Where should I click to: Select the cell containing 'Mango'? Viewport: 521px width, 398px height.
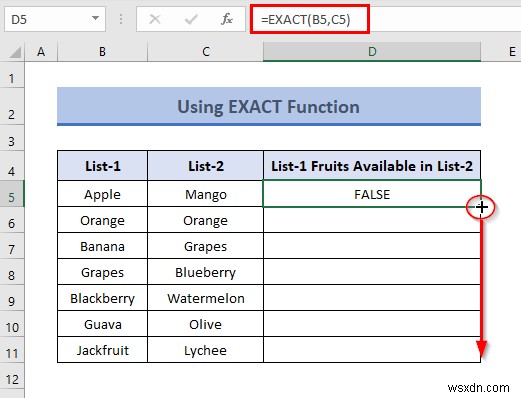coord(205,194)
